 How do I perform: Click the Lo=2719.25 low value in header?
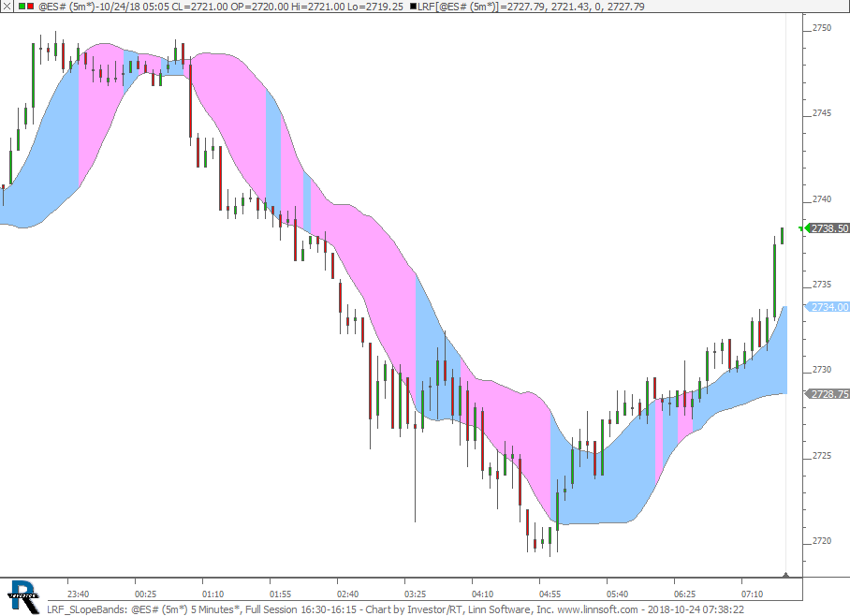376,7
